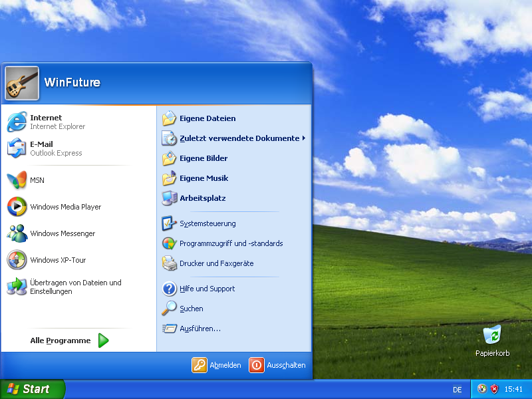The width and height of the screenshot is (532, 399).
Task: Open Übertragen von Dateien und Einstellungen
Action: pos(74,287)
